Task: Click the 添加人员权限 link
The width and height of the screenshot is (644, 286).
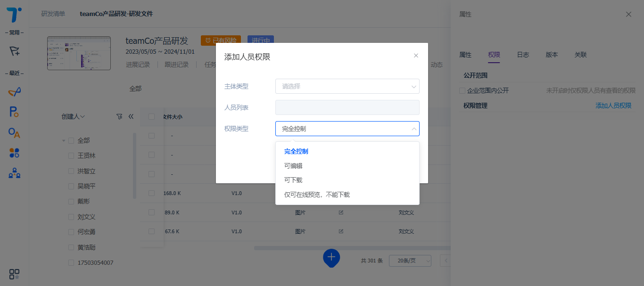Action: 613,106
